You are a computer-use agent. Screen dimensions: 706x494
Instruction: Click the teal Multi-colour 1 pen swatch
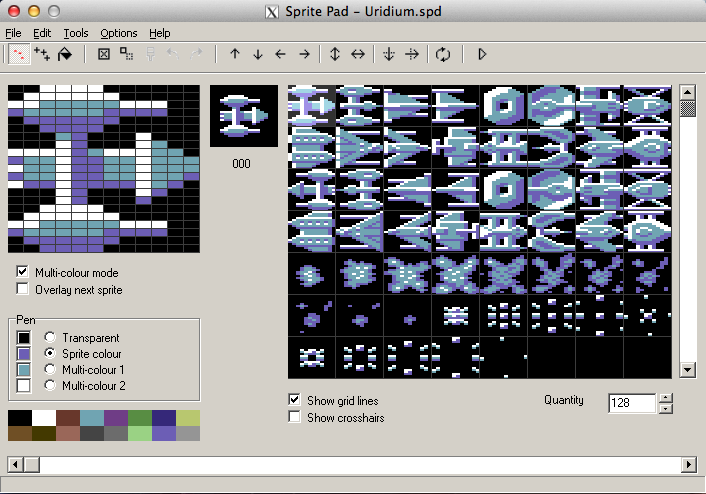tap(23, 370)
